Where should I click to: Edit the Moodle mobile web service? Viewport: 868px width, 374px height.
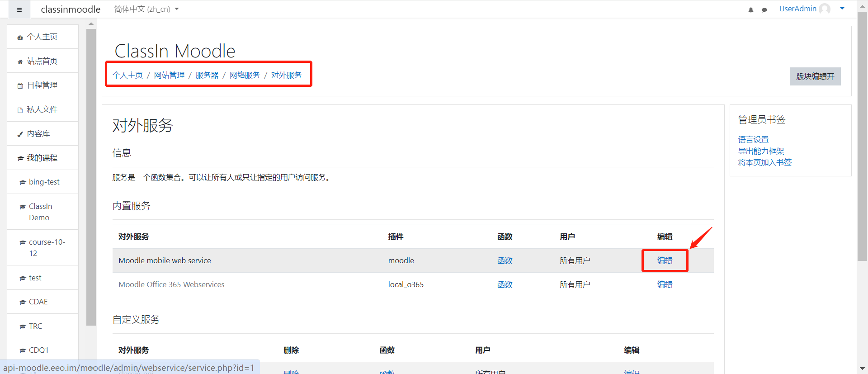click(665, 260)
